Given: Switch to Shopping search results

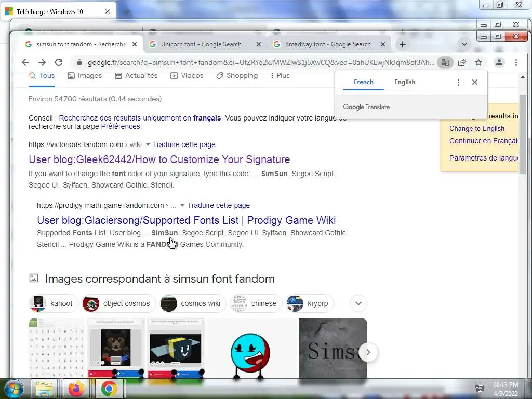Looking at the screenshot, I should click(237, 76).
